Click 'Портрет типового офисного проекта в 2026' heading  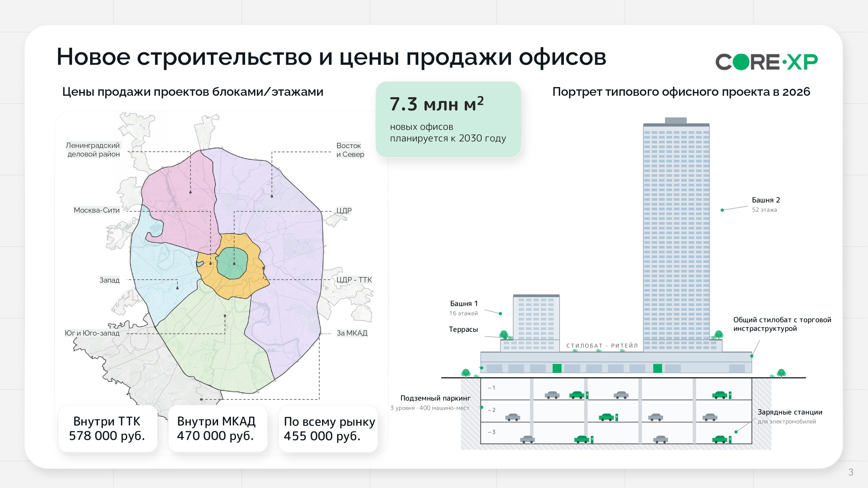[x=681, y=92]
